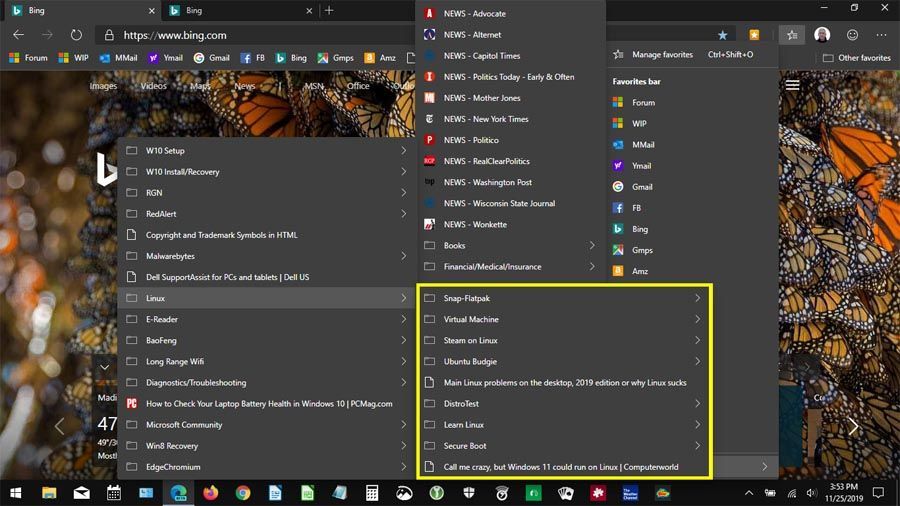Open the settings and more ellipsis menu
The width and height of the screenshot is (900, 506).
882,35
